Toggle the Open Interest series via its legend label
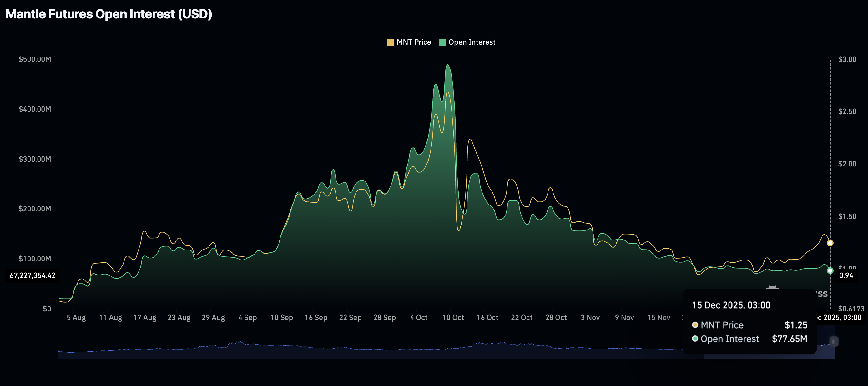The image size is (868, 386). [472, 42]
